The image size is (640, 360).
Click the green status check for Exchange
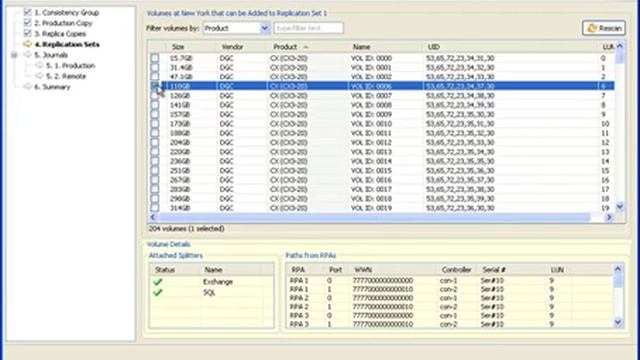tap(158, 282)
